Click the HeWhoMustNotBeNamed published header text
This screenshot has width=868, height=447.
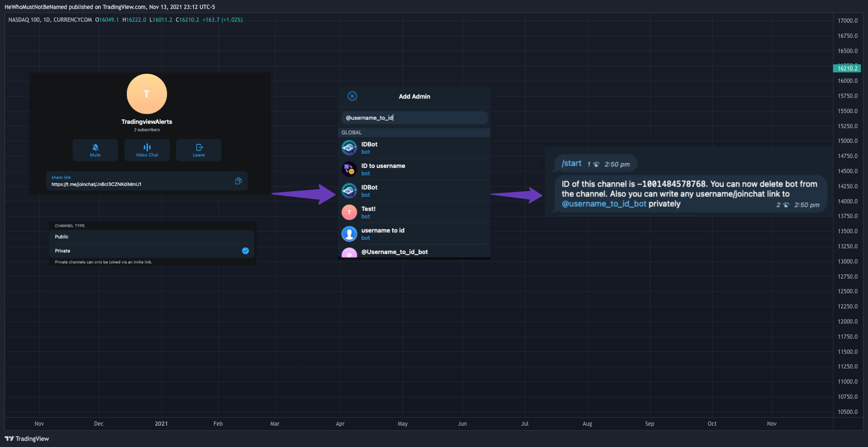[110, 7]
